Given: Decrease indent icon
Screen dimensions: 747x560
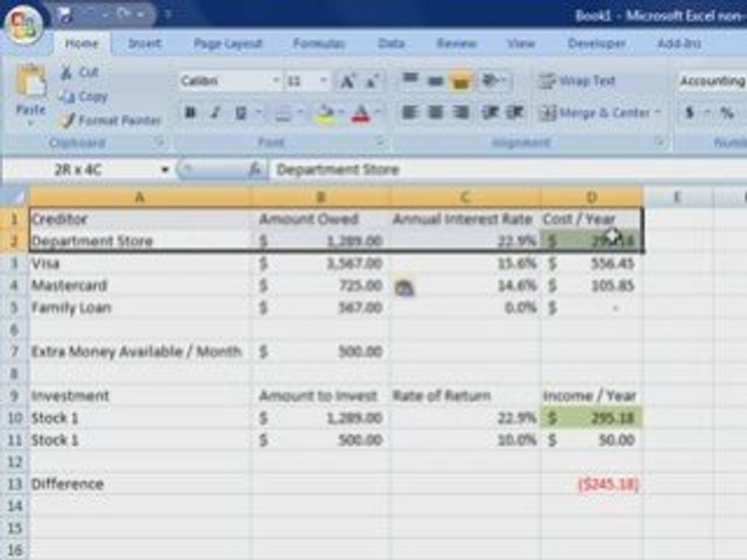Looking at the screenshot, I should point(489,113).
